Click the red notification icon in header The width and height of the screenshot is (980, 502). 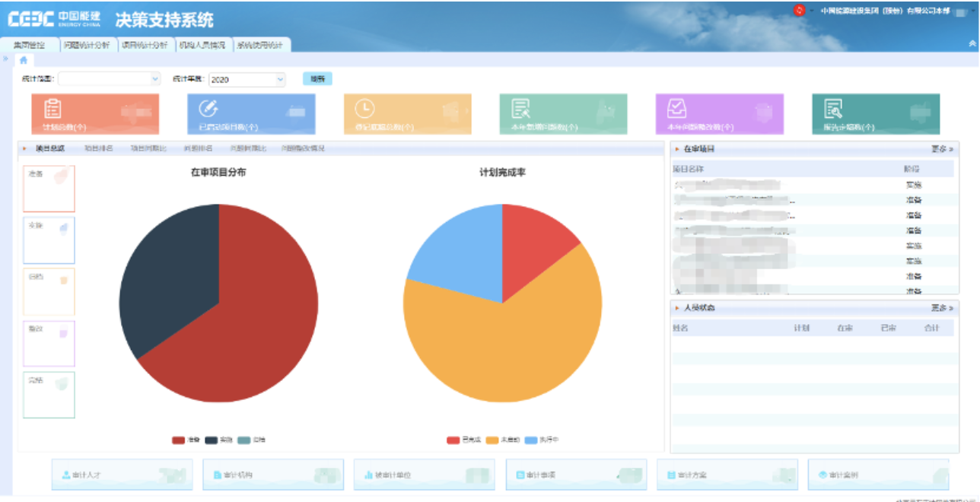[x=799, y=11]
